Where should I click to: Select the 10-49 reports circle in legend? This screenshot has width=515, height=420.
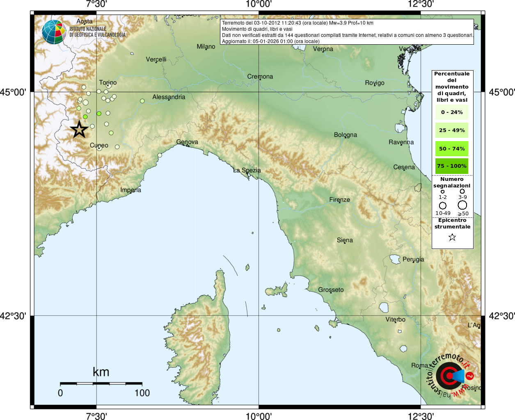click(442, 205)
